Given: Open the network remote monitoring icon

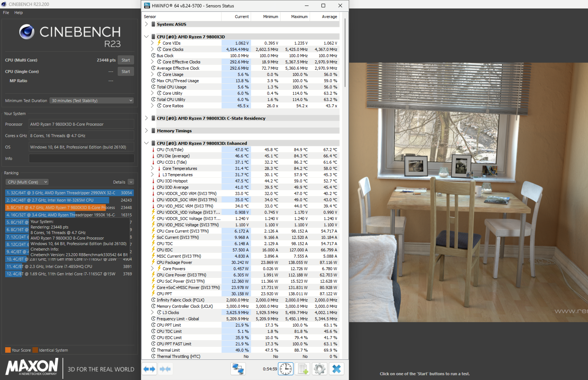Looking at the screenshot, I should pyautogui.click(x=238, y=369).
